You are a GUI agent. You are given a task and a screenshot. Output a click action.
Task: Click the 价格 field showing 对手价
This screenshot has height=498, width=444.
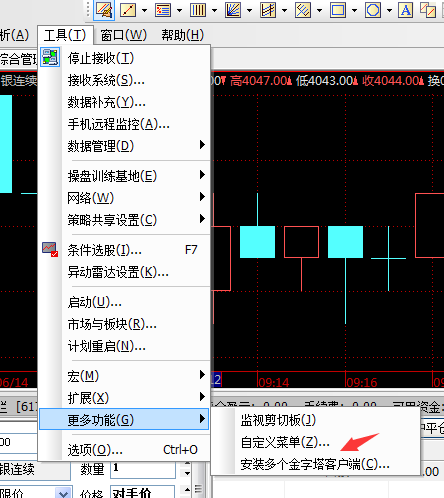(143, 493)
